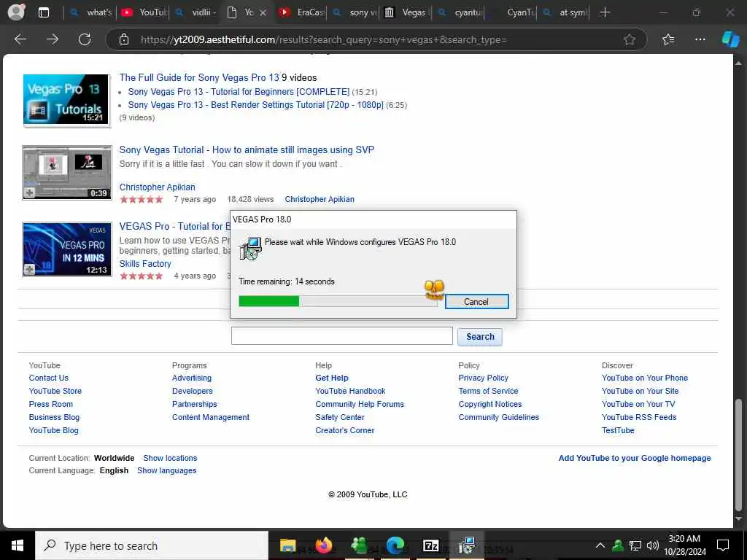Screen dimensions: 747x560
Task: Add this page to favorites star
Action: [630, 39]
